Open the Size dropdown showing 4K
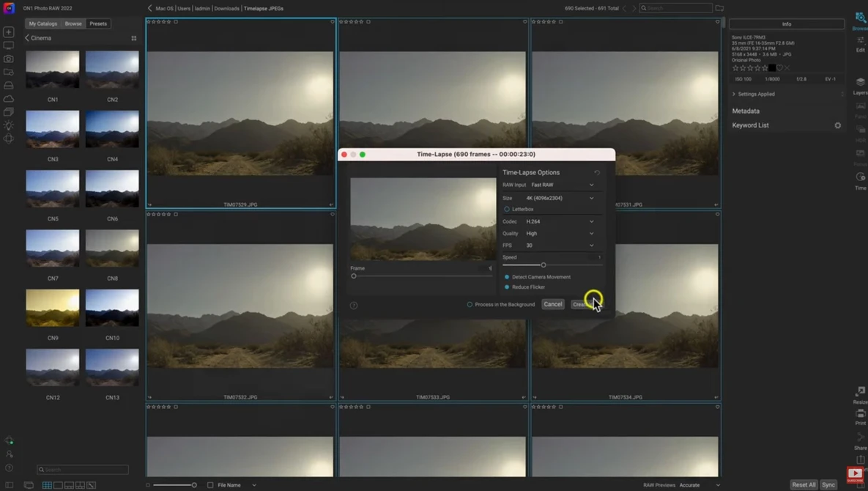The image size is (868, 491). pos(560,198)
